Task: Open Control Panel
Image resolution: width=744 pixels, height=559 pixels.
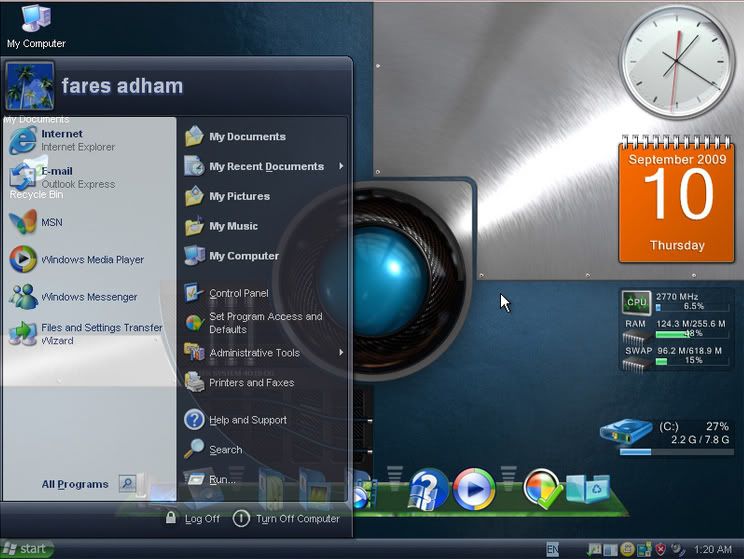Action: (x=263, y=293)
